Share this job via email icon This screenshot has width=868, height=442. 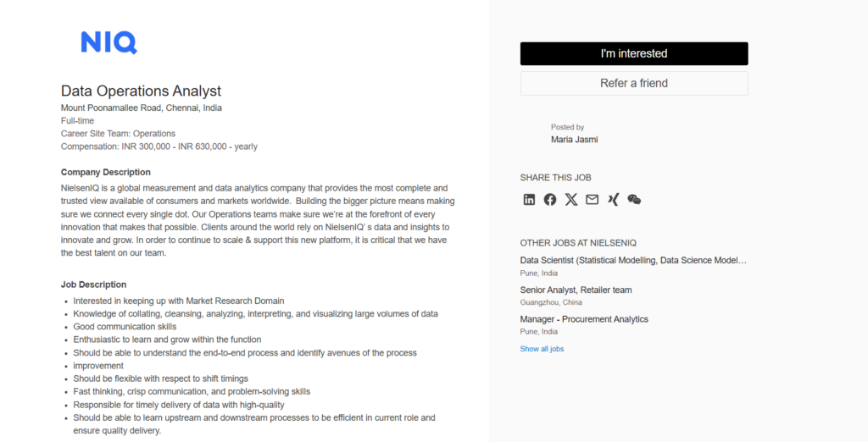click(x=592, y=200)
